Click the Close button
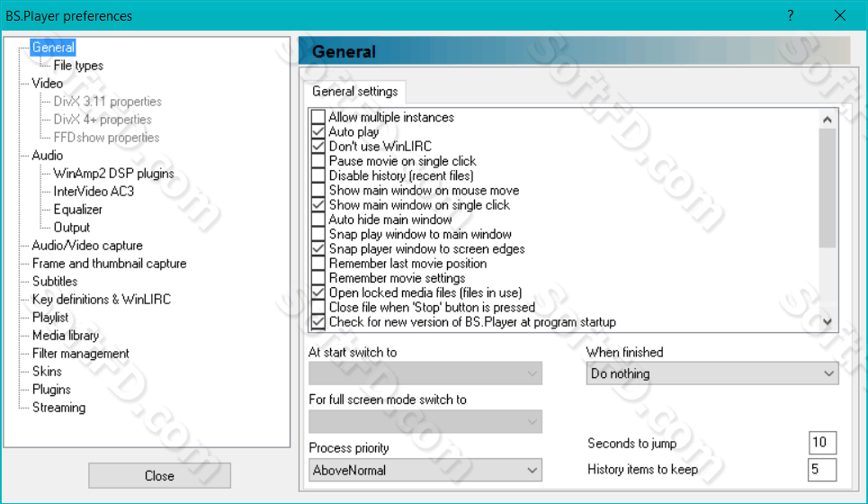This screenshot has width=868, height=504. tap(159, 476)
